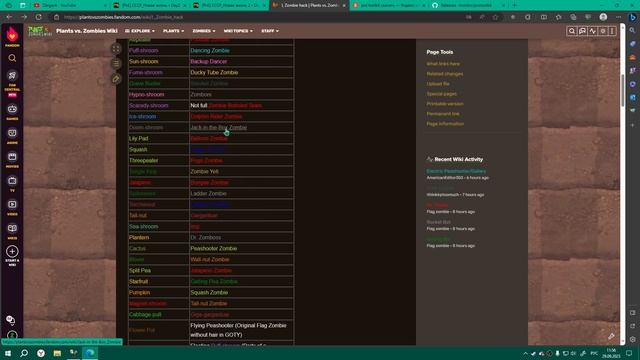Click the Plants vs. Zombies Wiki title link
This screenshot has width=640, height=360.
[x=87, y=31]
